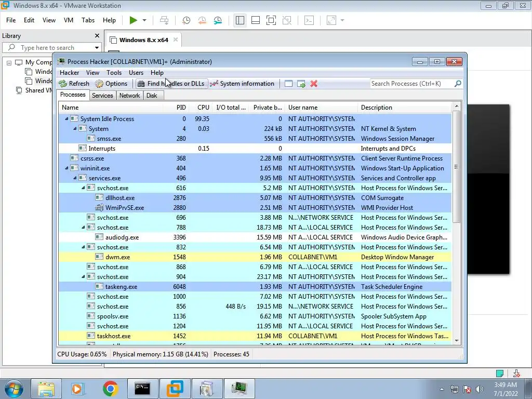Click the volume speaker tray icon

[479, 389]
